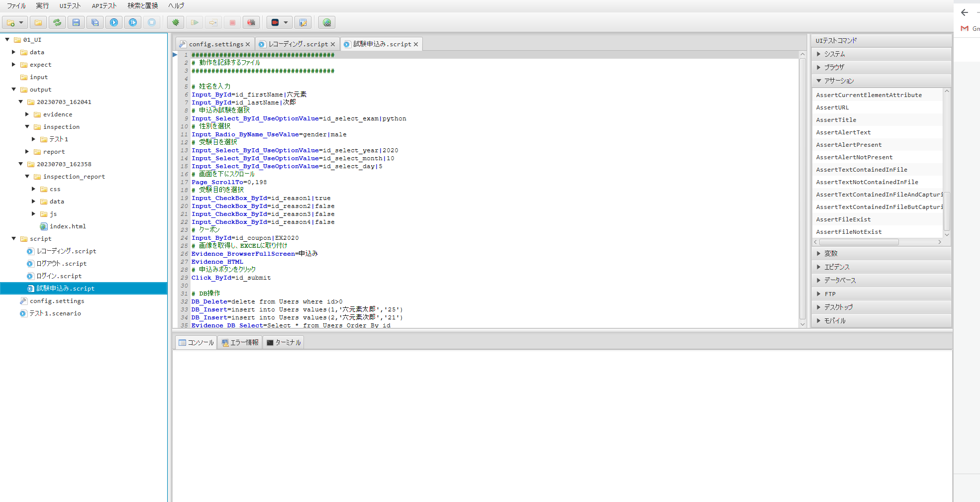Select config.settings in the file tree
The image size is (980, 502).
click(57, 301)
